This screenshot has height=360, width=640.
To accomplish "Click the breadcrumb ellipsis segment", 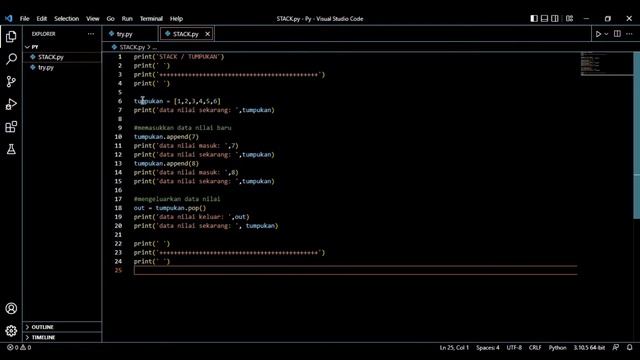I will (155, 47).
